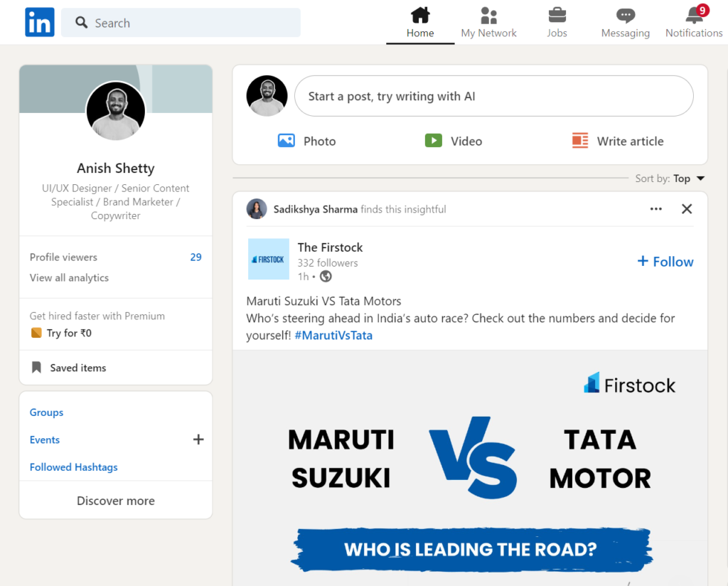
Task: Click the avatar beside the post box
Action: coord(267,96)
